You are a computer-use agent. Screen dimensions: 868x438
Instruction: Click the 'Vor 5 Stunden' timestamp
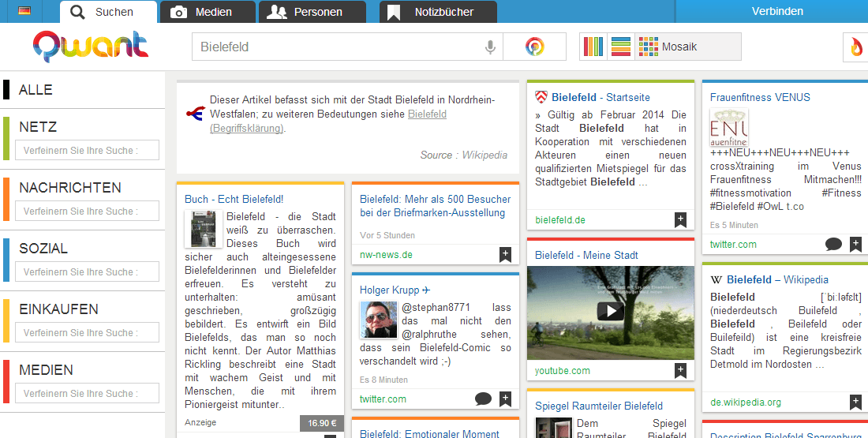tap(387, 235)
